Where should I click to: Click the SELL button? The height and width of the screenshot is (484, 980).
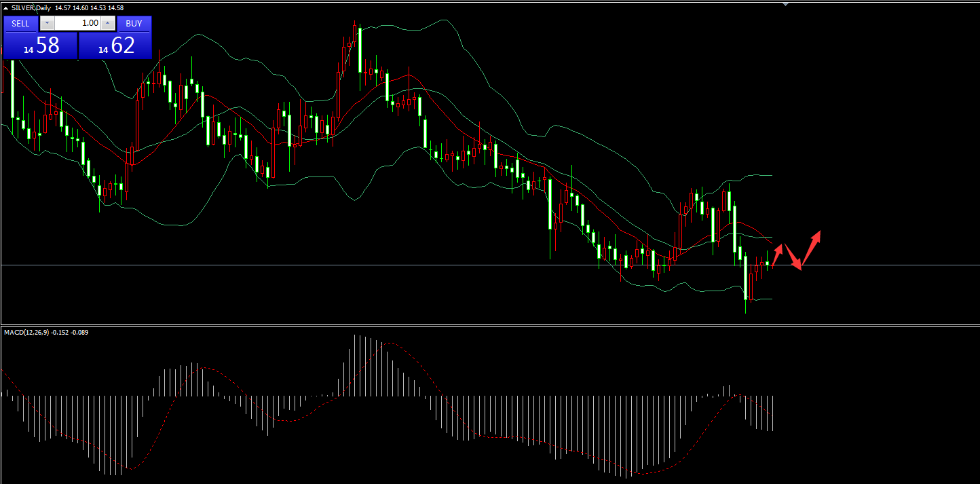click(20, 23)
